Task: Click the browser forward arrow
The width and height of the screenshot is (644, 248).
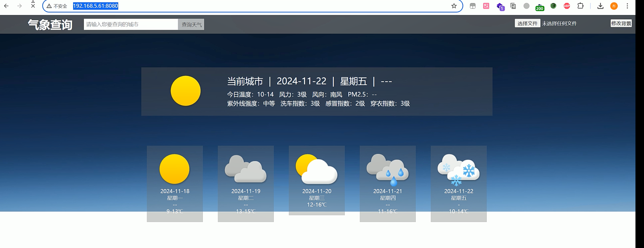Action: 19,6
